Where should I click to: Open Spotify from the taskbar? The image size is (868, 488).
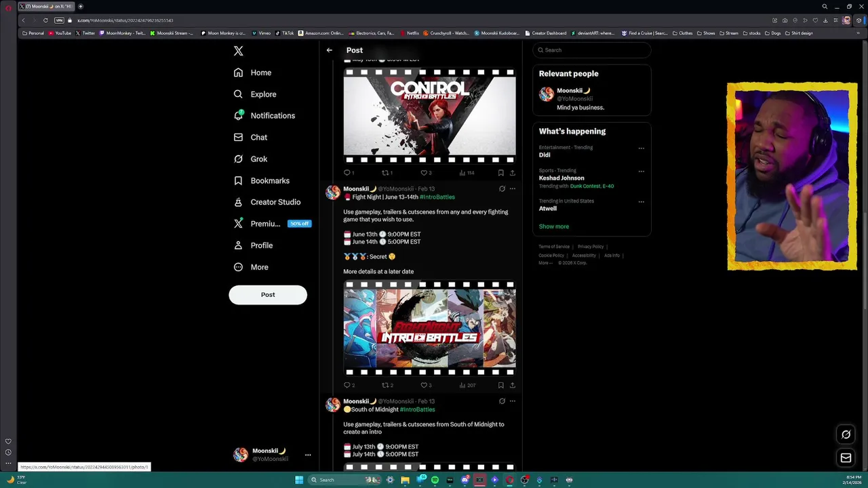coord(435,480)
